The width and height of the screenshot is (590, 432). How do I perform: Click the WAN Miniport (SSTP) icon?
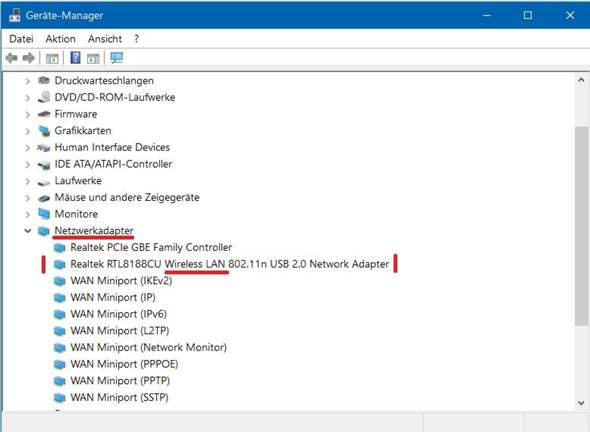point(59,397)
